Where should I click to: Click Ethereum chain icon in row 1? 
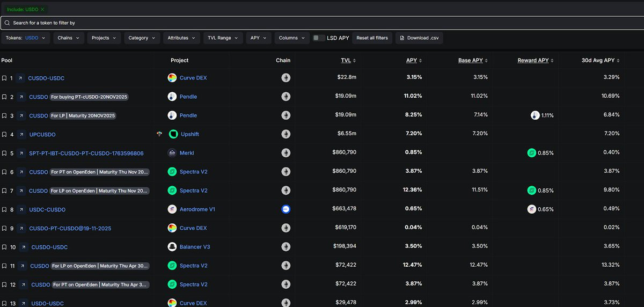click(x=286, y=78)
